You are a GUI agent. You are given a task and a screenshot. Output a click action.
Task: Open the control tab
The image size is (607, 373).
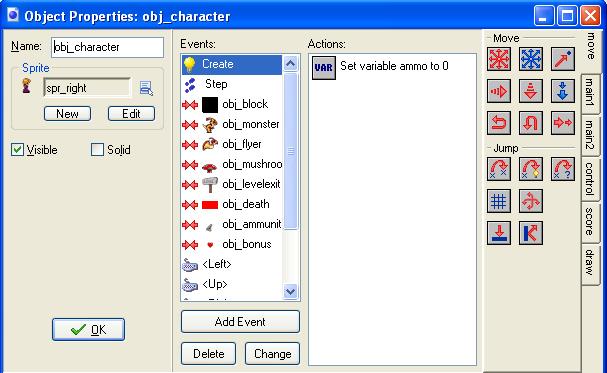tap(591, 179)
